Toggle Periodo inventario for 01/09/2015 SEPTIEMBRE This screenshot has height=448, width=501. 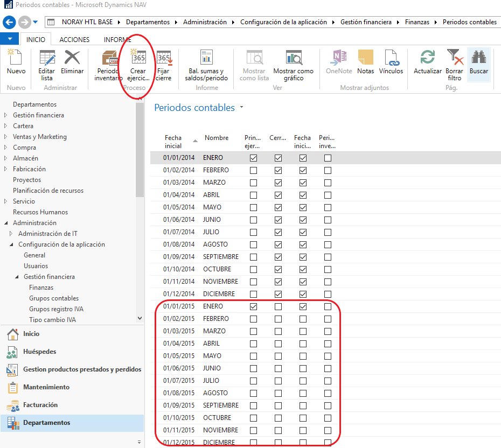328,405
